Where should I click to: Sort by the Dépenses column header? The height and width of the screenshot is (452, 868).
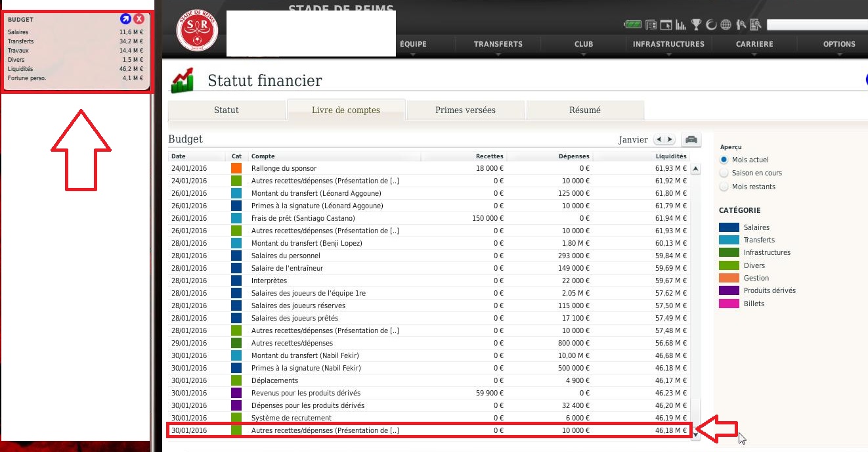[574, 156]
